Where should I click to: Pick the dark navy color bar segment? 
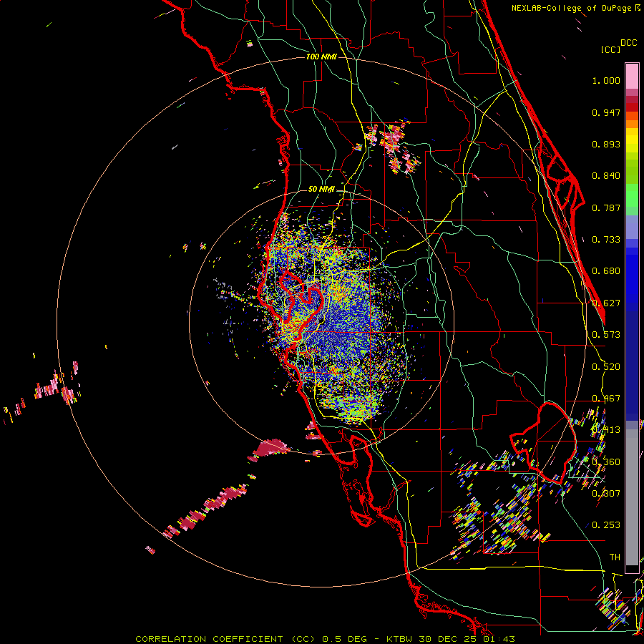[632, 365]
